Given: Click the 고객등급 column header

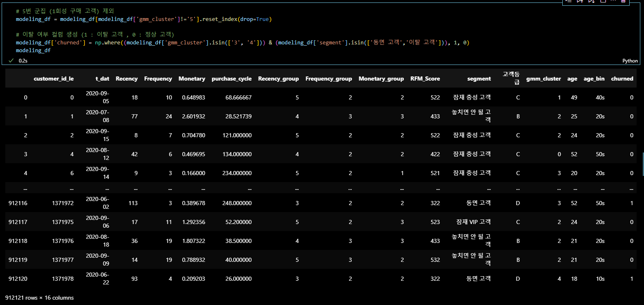Looking at the screenshot, I should point(511,78).
